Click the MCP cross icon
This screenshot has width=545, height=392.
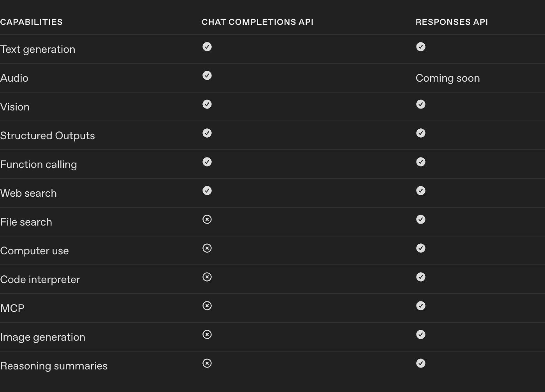click(207, 306)
